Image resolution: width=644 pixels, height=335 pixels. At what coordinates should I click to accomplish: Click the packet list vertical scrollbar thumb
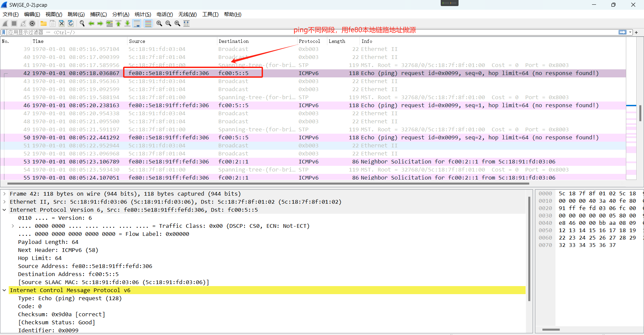pos(640,113)
